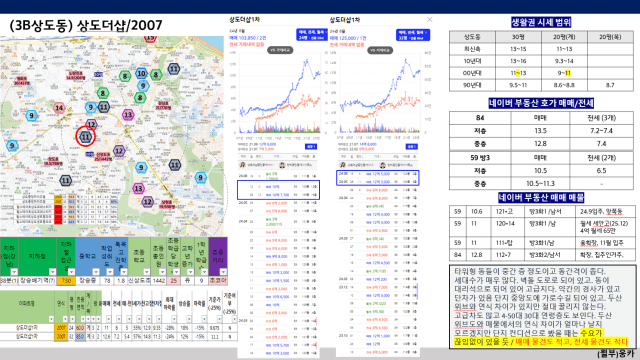The image size is (640, 360).
Task: Select the orange 730 accessibility cell
Action: point(66,280)
